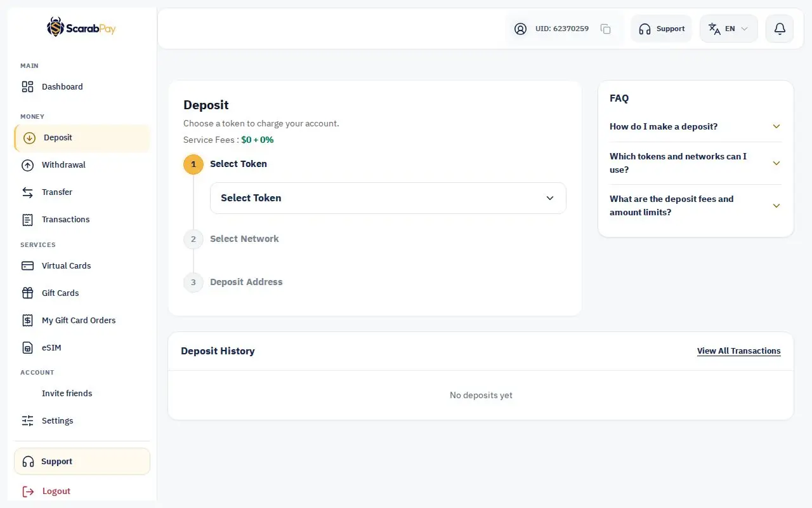The image size is (812, 508).
Task: Open the Select Token dropdown
Action: 388,198
